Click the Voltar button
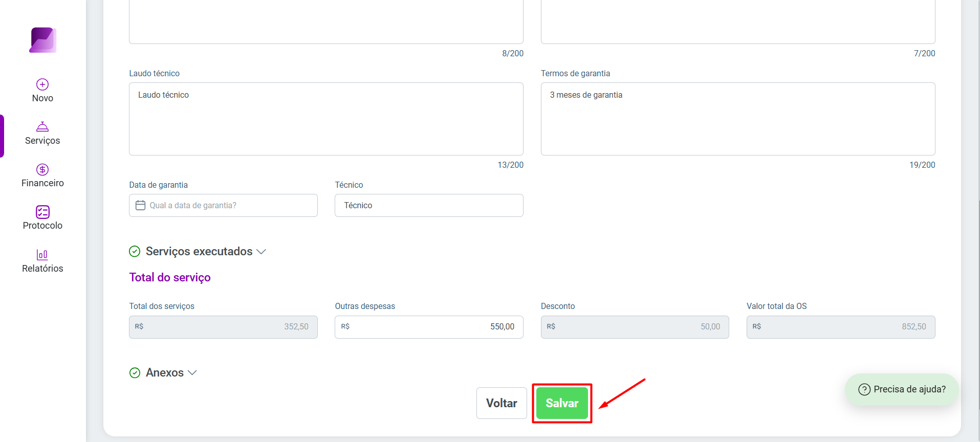This screenshot has height=442, width=980. pyautogui.click(x=502, y=403)
